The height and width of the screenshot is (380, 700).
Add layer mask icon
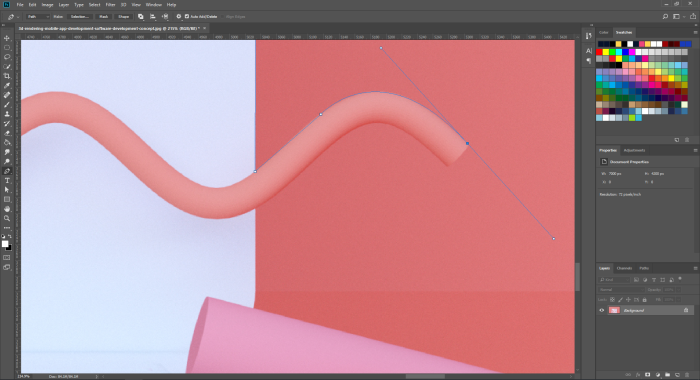coord(647,375)
